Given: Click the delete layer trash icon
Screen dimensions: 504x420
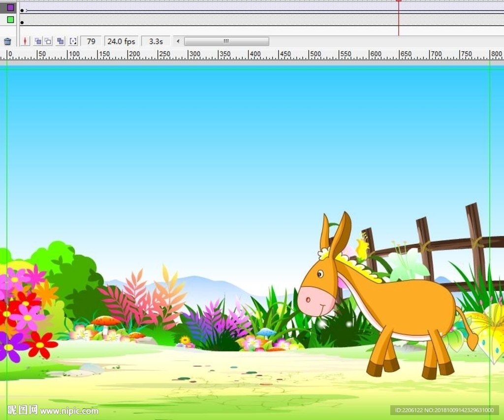Looking at the screenshot, I should pos(7,41).
